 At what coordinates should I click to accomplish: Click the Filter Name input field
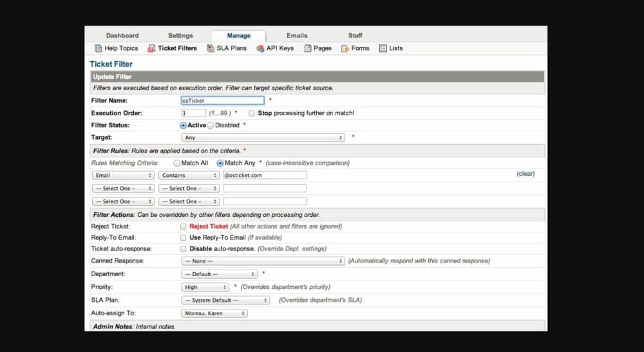pyautogui.click(x=223, y=100)
